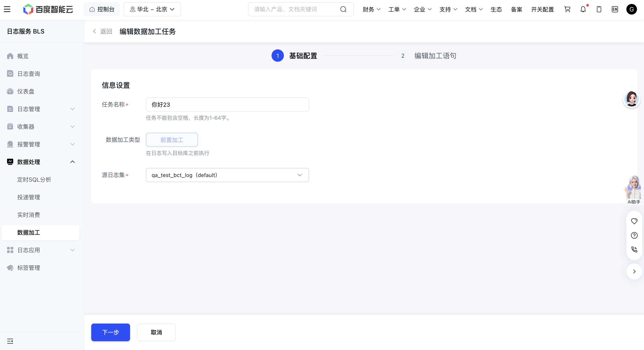Click the search magnifier icon
644x350 pixels.
pos(344,9)
